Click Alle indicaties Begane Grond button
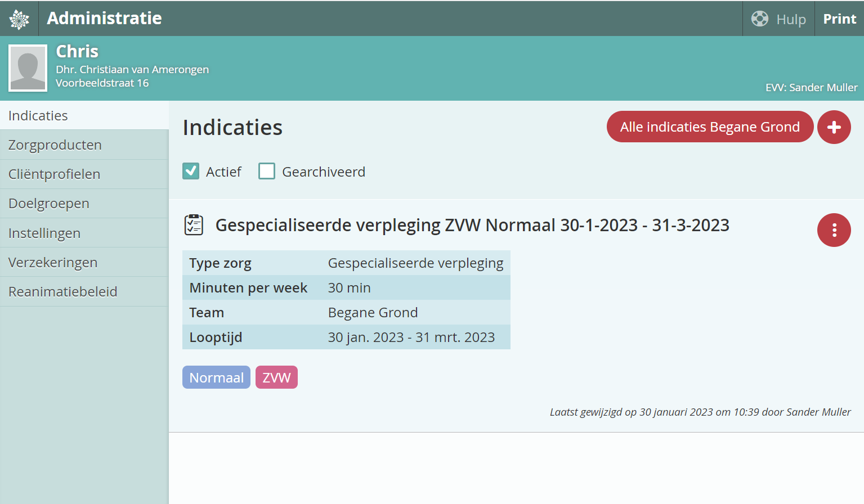The width and height of the screenshot is (864, 504). 709,127
